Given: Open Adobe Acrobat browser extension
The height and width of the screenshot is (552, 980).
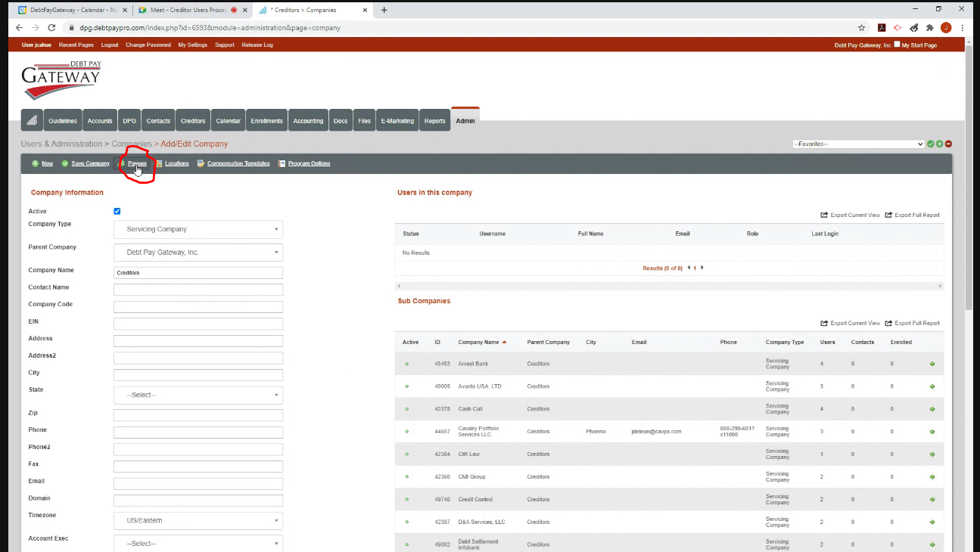Looking at the screenshot, I should 882,27.
